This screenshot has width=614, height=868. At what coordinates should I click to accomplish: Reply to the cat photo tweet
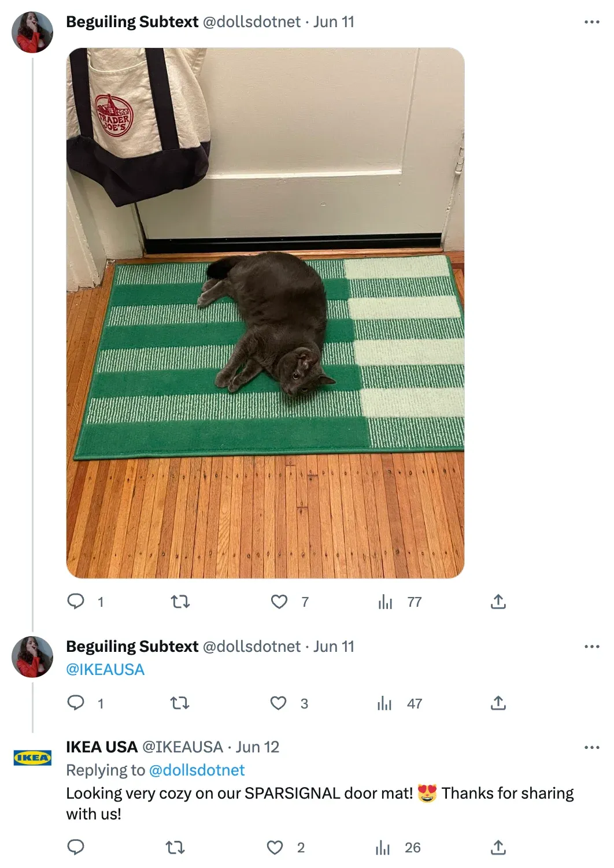76,602
